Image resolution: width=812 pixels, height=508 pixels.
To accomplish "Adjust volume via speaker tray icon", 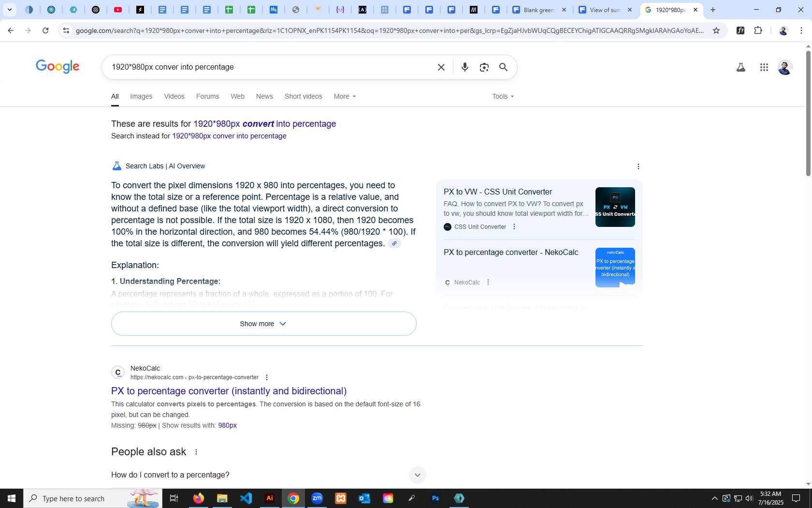I will (x=749, y=498).
